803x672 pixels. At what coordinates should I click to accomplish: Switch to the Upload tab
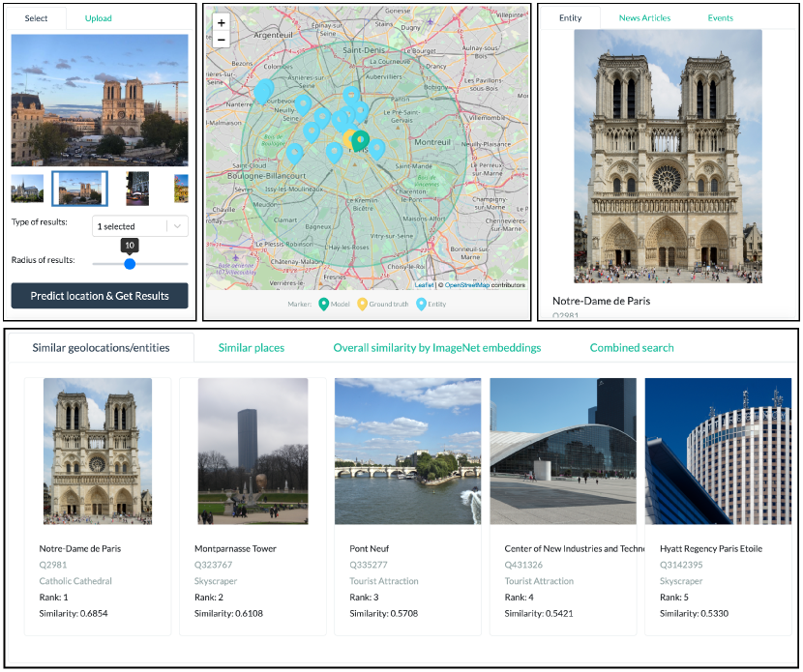99,18
